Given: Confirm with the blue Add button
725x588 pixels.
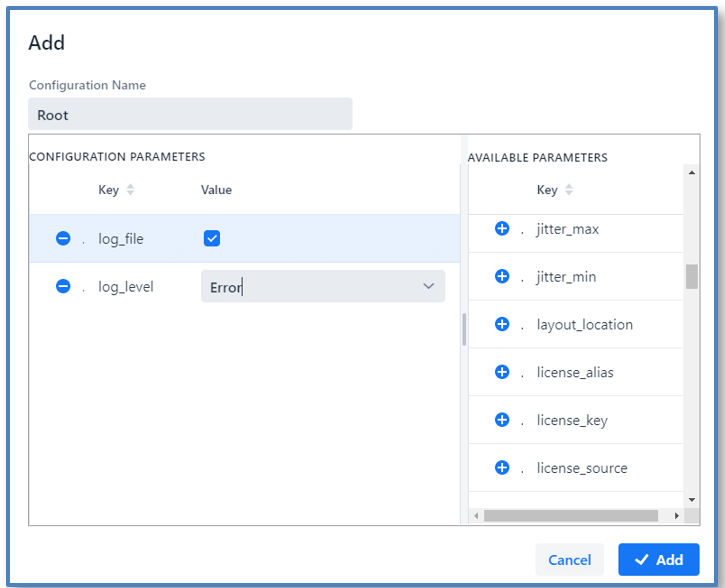Looking at the screenshot, I should coord(658,560).
